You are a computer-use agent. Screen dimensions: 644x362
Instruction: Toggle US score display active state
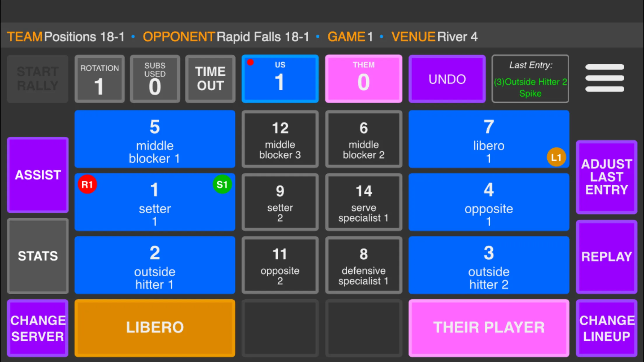(280, 79)
